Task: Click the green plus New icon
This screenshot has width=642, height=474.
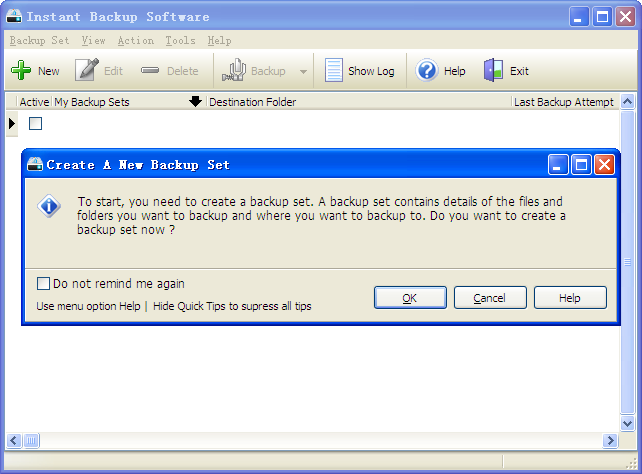Action: click(21, 71)
